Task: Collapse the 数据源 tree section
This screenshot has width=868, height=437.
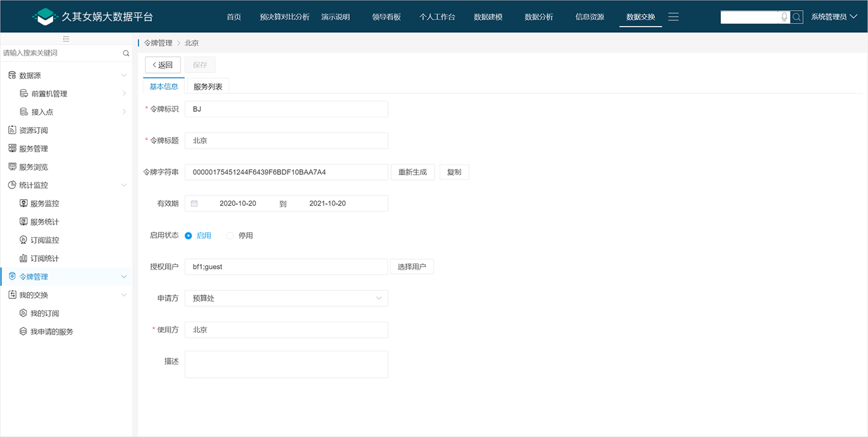Action: click(124, 75)
